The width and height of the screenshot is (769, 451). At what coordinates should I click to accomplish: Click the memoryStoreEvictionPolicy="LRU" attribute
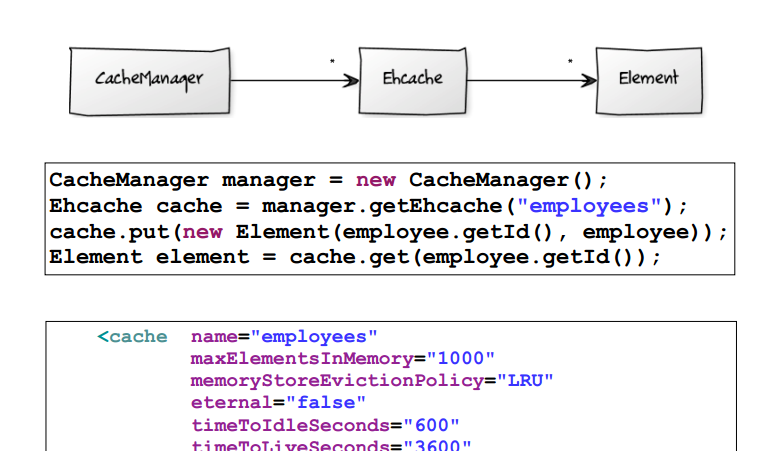point(372,381)
